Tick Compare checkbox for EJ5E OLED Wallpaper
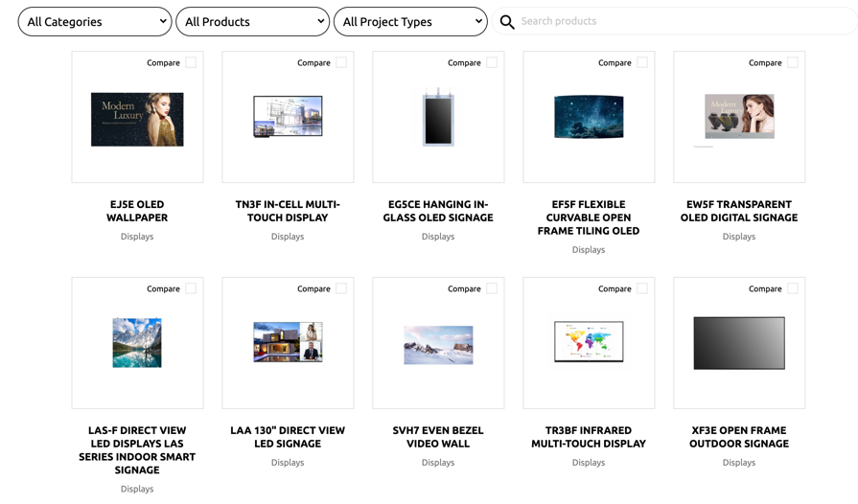The height and width of the screenshot is (504, 858). coord(191,62)
